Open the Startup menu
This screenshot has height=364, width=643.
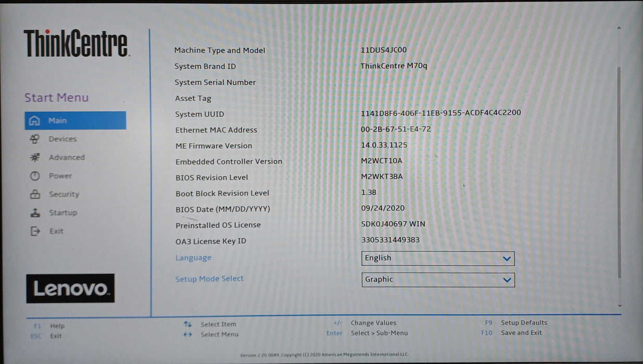point(63,213)
